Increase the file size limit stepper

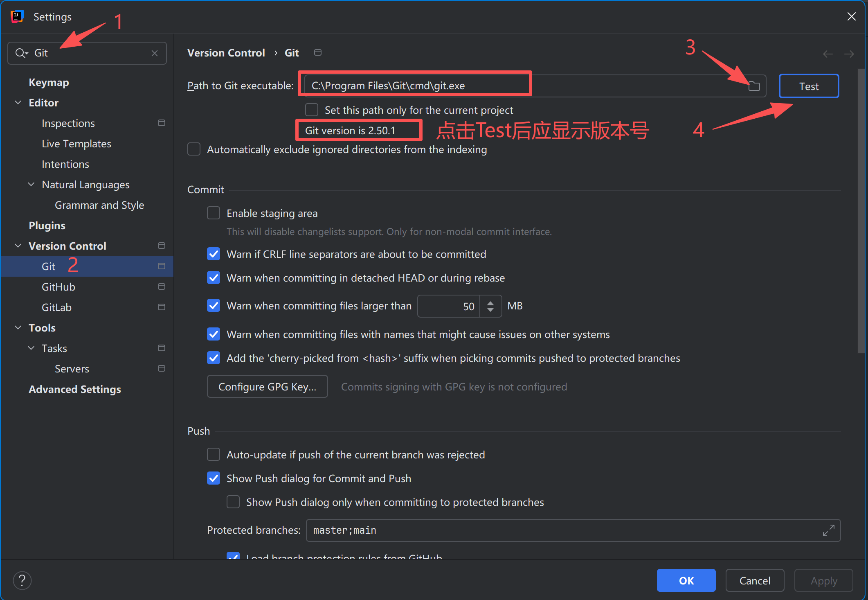click(x=490, y=302)
